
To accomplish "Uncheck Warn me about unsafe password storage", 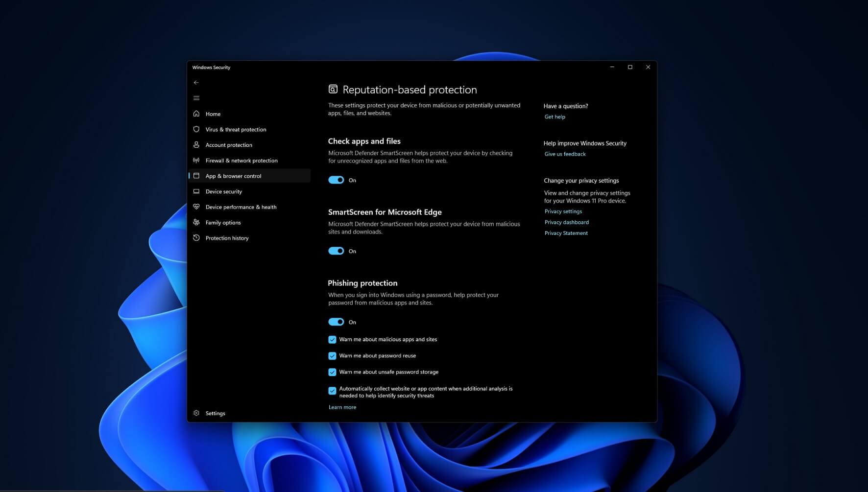I will (332, 372).
